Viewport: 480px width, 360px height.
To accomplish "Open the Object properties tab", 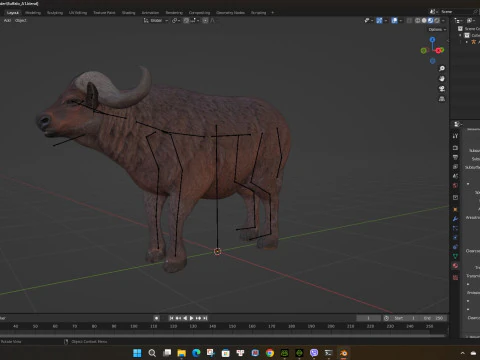I will (455, 210).
